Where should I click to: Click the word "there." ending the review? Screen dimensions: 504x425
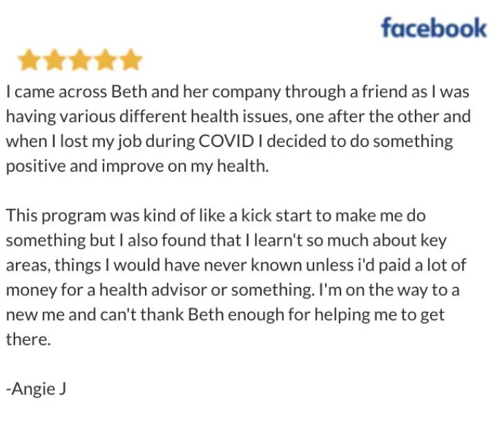pos(28,339)
